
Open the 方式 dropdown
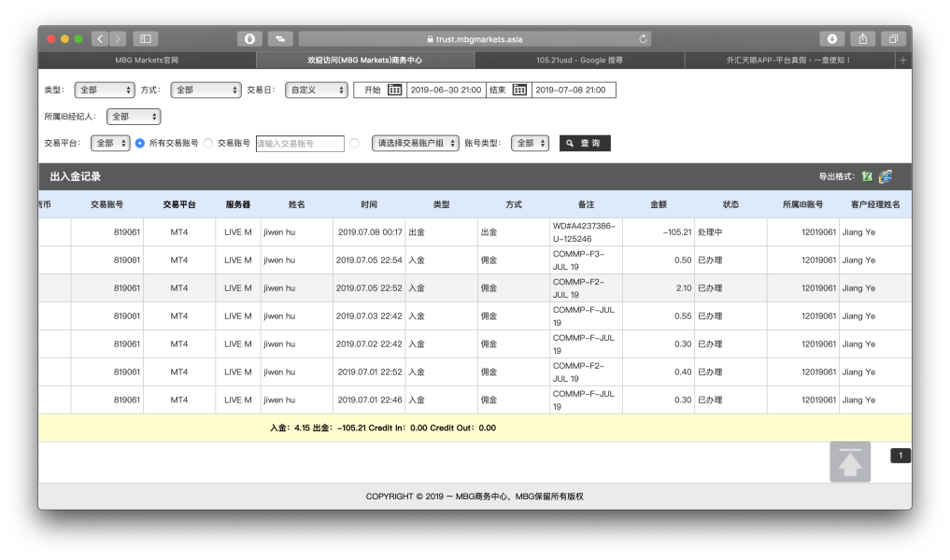[x=206, y=90]
